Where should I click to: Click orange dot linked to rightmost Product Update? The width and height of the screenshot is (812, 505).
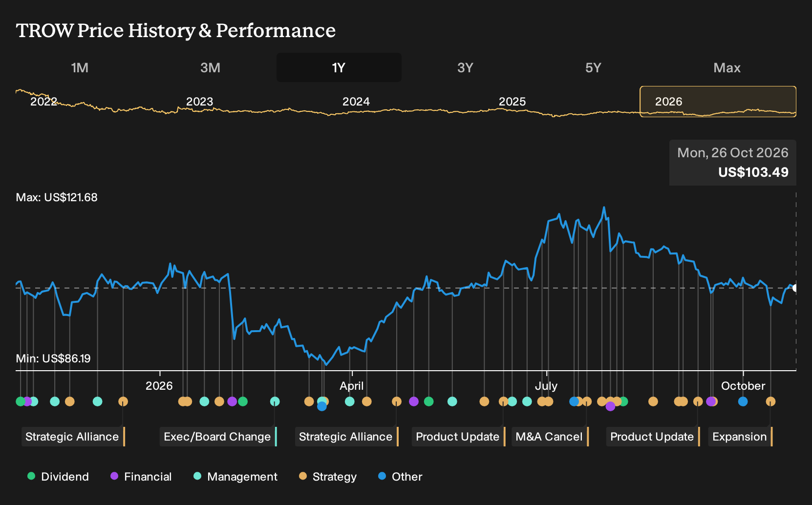[x=698, y=401]
